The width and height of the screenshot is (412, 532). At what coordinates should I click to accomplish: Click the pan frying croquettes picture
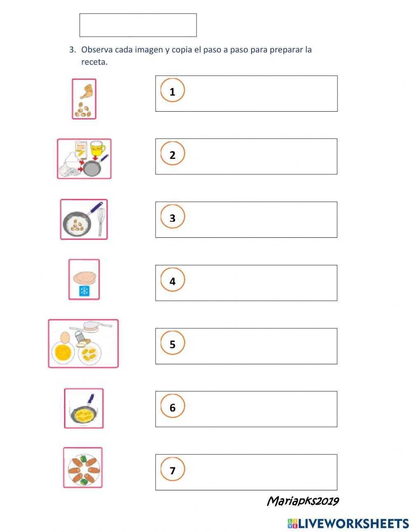[x=84, y=408]
